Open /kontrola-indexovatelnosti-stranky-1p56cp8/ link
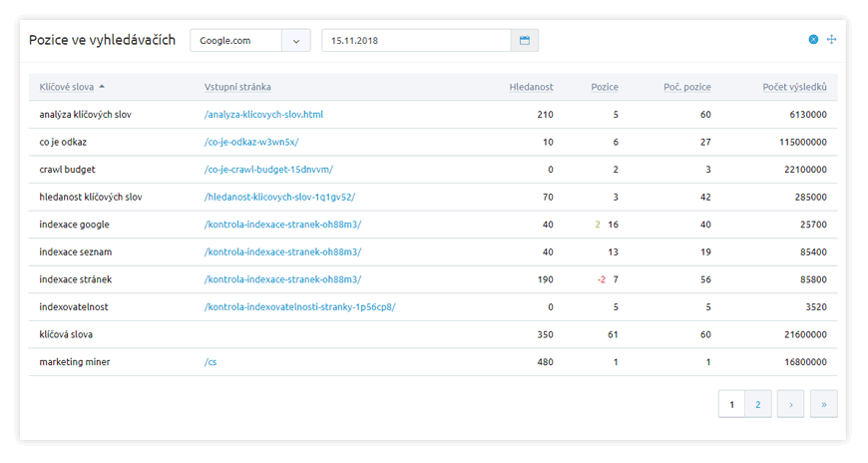Screen dimensions: 868x463 click(299, 307)
